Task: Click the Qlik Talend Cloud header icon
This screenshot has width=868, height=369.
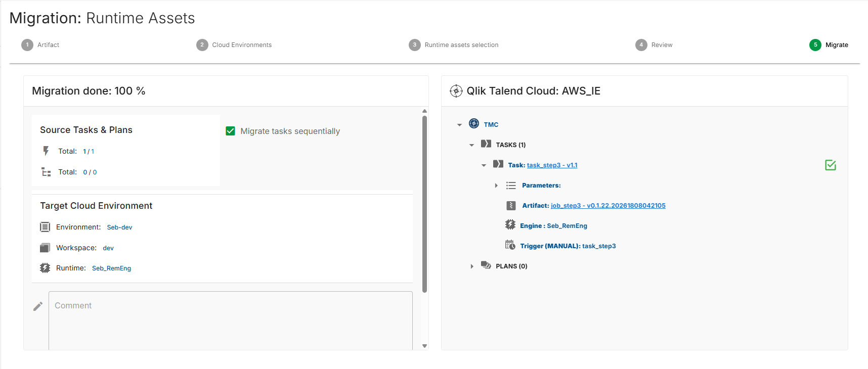Action: tap(456, 91)
